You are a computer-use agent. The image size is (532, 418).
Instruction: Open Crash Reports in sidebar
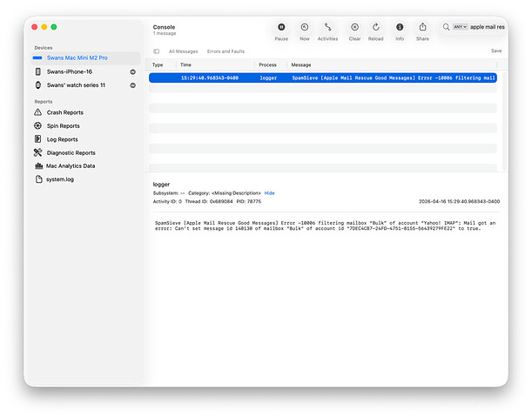point(65,112)
